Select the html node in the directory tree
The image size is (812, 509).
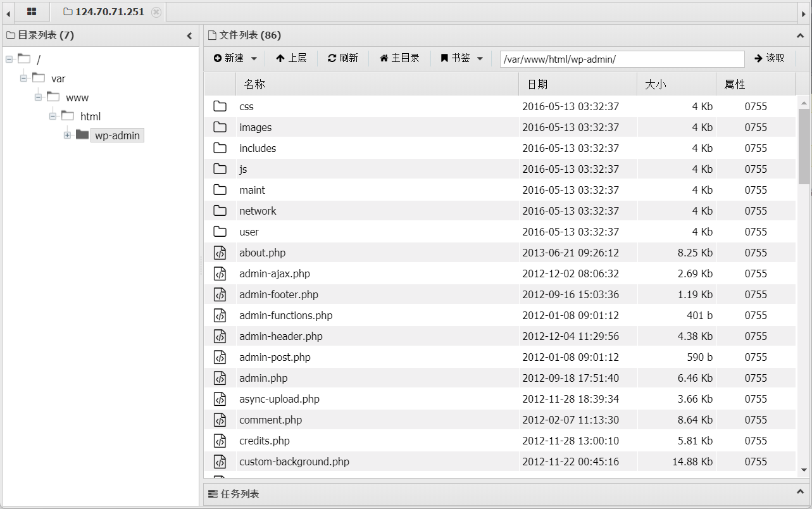[90, 116]
